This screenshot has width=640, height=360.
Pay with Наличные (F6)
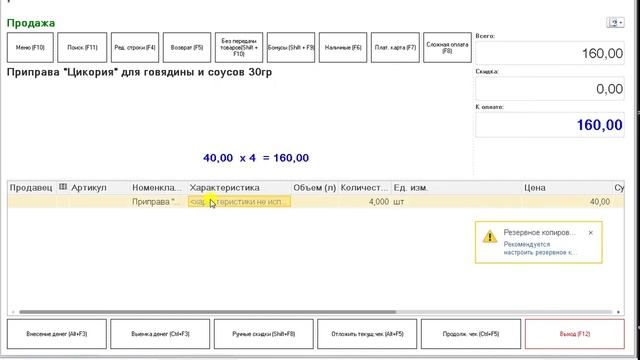(x=343, y=47)
